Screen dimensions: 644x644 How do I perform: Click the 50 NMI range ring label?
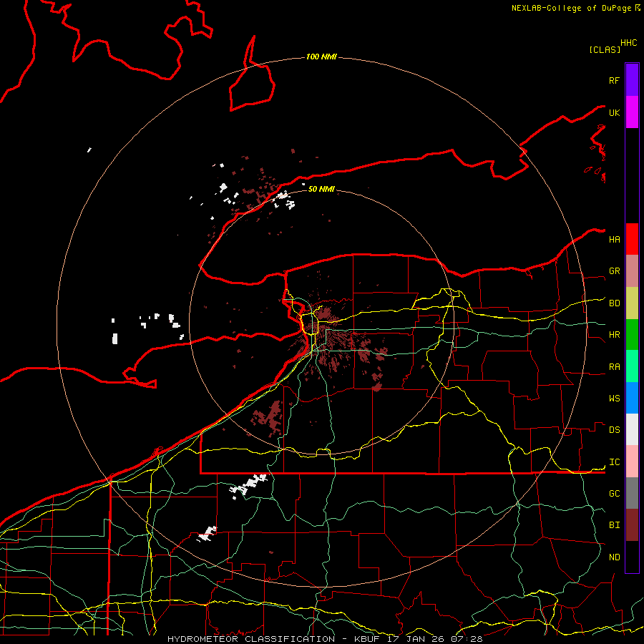point(321,189)
